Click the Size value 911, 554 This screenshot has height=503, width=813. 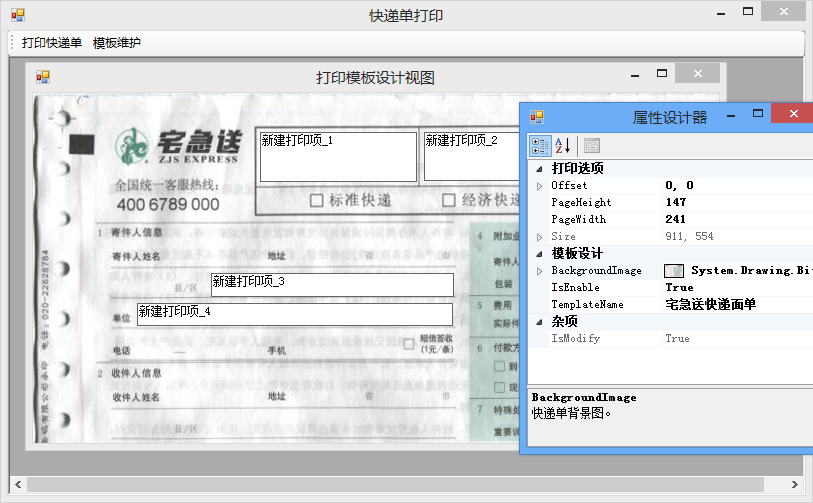[689, 236]
